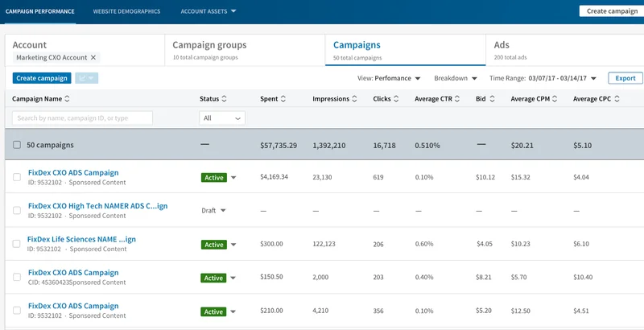This screenshot has width=644, height=330.
Task: Click the $5.10 average CPC total
Action: 582,146
